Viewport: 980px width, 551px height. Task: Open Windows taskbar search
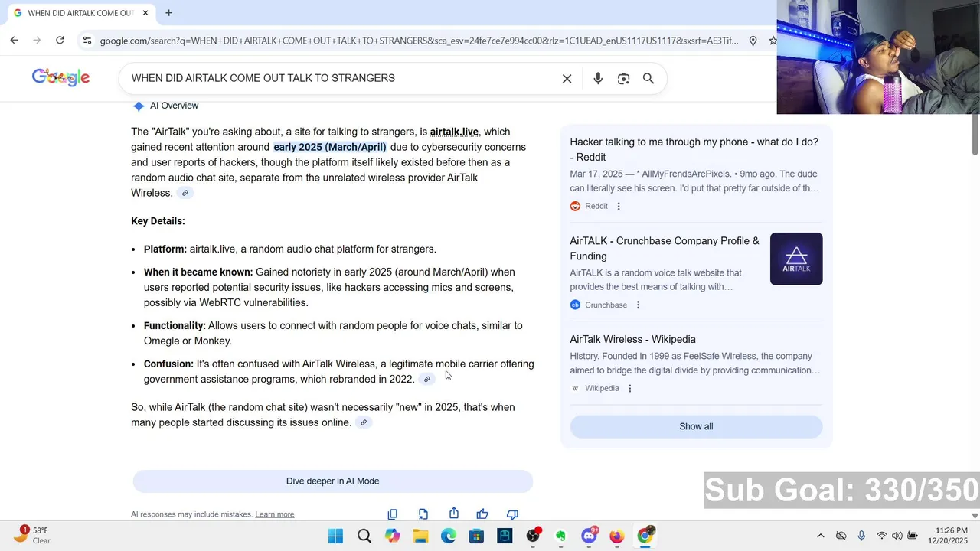(364, 536)
